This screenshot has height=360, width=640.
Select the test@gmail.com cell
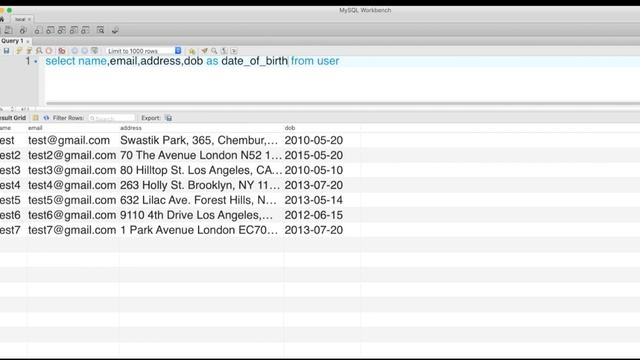[x=73, y=140]
